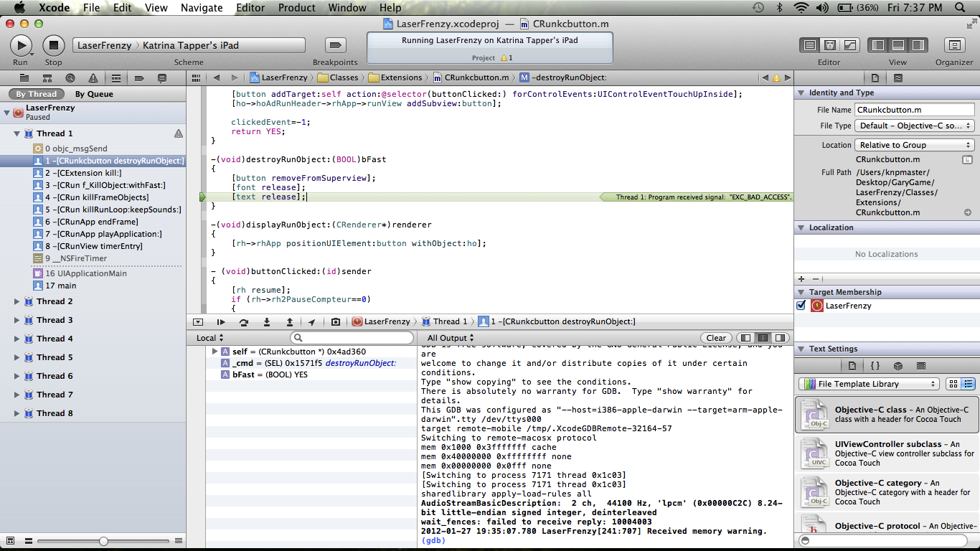Open the Location Relative to Group dropdown

click(x=915, y=145)
